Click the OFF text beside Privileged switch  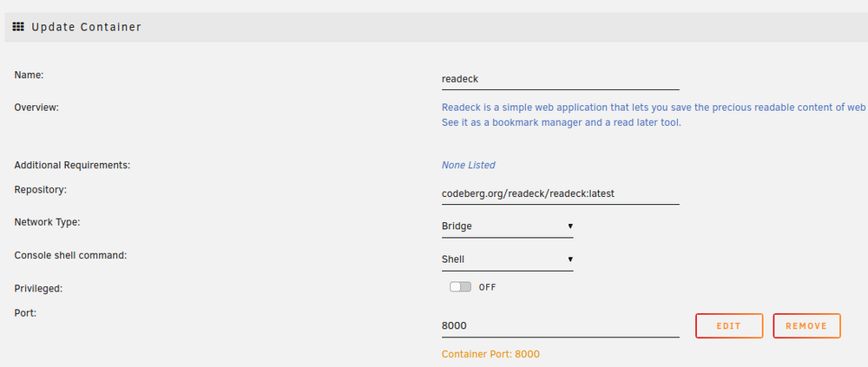[x=487, y=287]
